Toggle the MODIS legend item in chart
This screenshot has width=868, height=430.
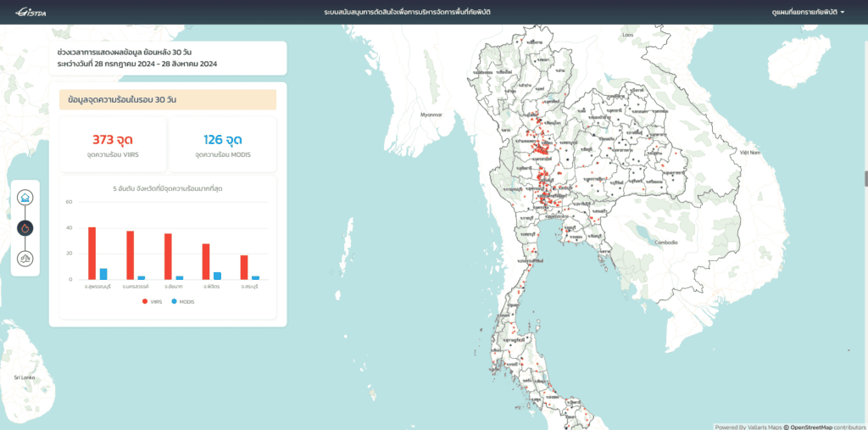pyautogui.click(x=182, y=301)
